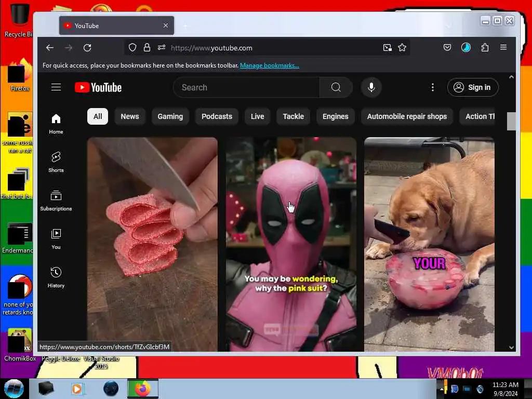Open YouTube settings three-dot menu
Image resolution: width=532 pixels, height=399 pixels.
click(433, 87)
